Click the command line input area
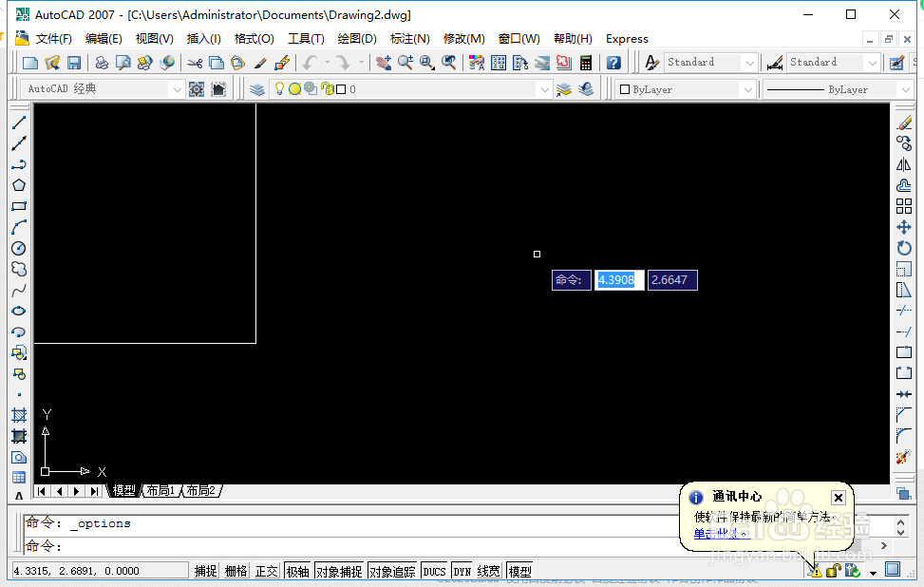This screenshot has height=587, width=924. point(353,546)
